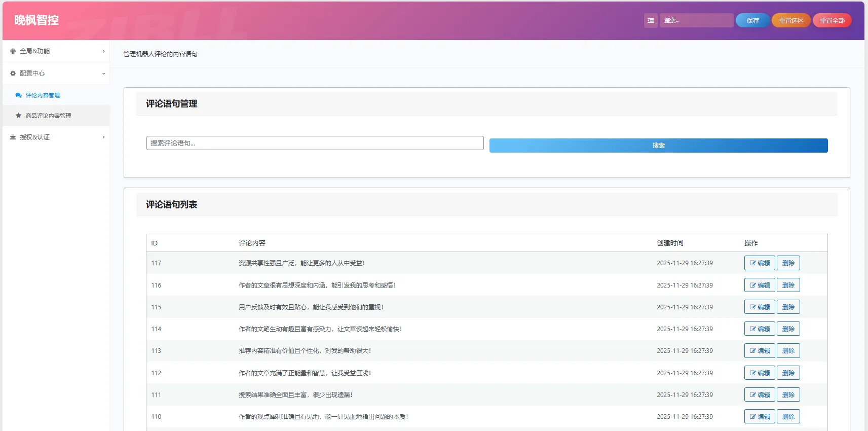Delete comment row 113
This screenshot has height=431, width=868.
[788, 351]
